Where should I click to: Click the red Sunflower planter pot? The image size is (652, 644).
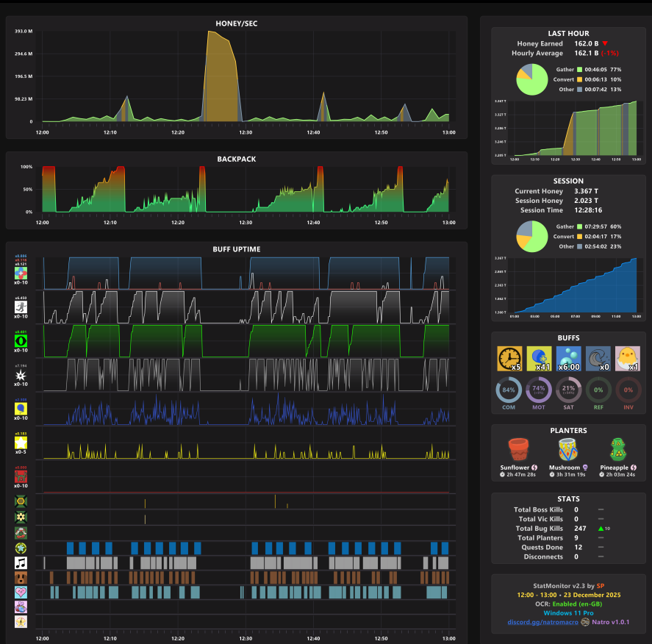coord(518,449)
